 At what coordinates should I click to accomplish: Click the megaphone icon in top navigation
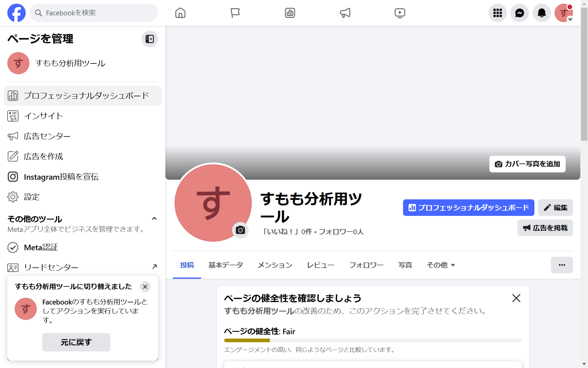[x=345, y=13]
